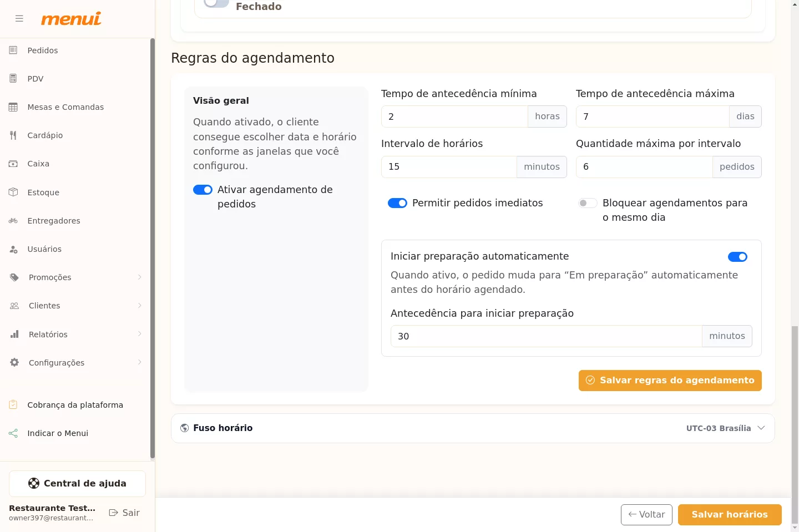Click the Visão geral heading
The height and width of the screenshot is (532, 799).
click(221, 101)
